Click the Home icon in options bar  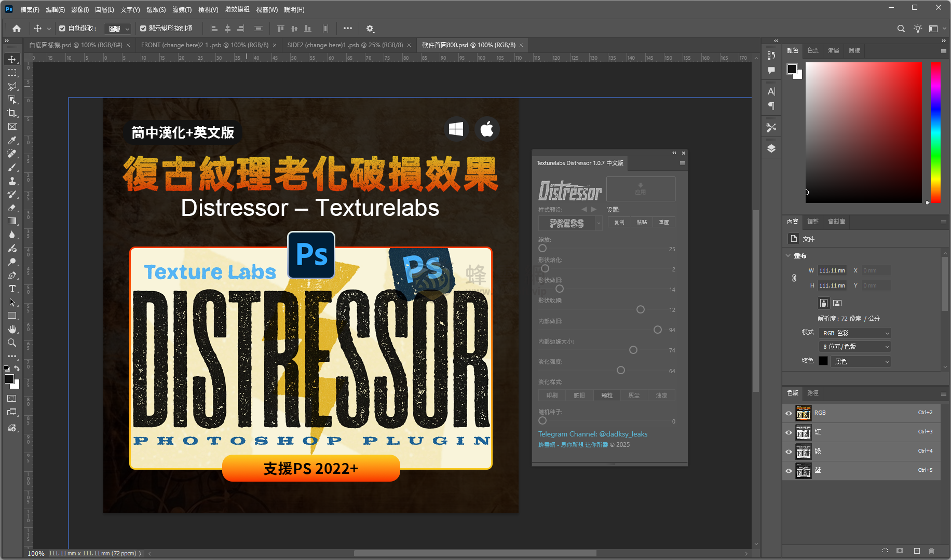pyautogui.click(x=17, y=29)
